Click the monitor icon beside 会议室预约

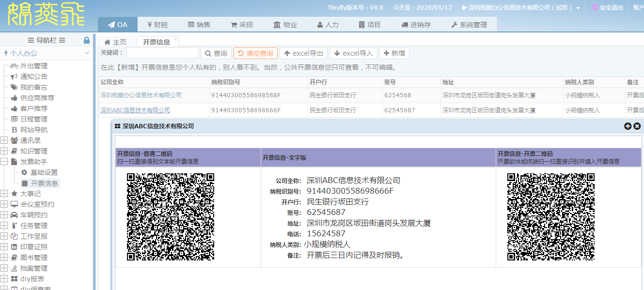[x=14, y=204]
